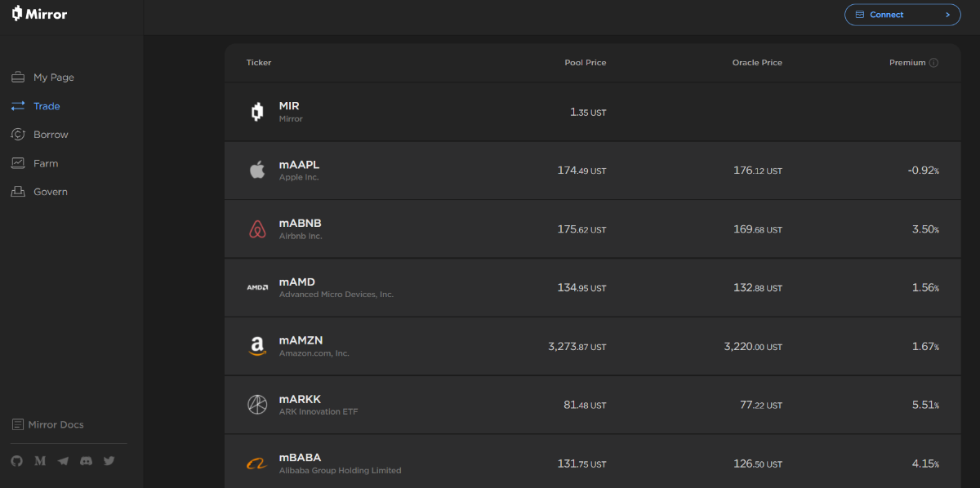Open the Discord icon link
980x488 pixels.
[86, 461]
